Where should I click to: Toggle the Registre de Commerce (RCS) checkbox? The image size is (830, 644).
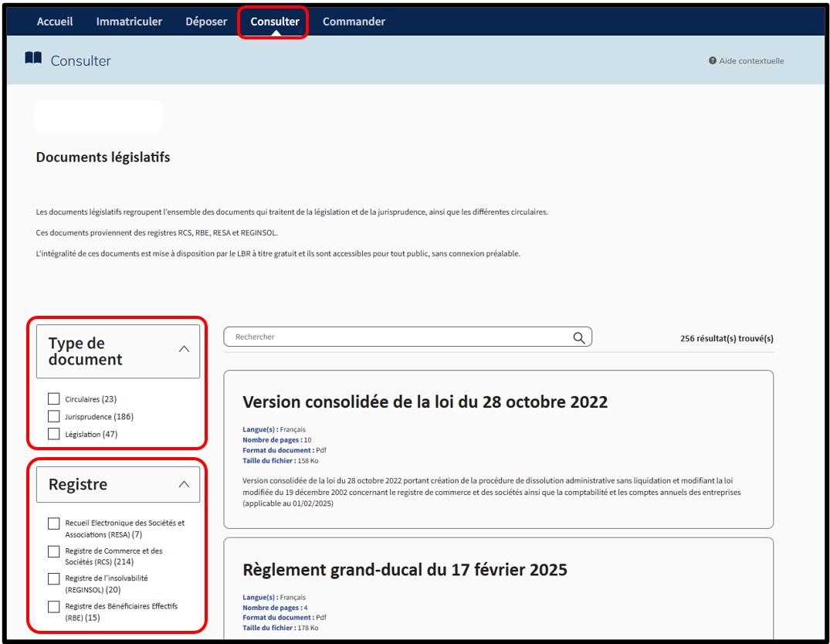click(53, 551)
